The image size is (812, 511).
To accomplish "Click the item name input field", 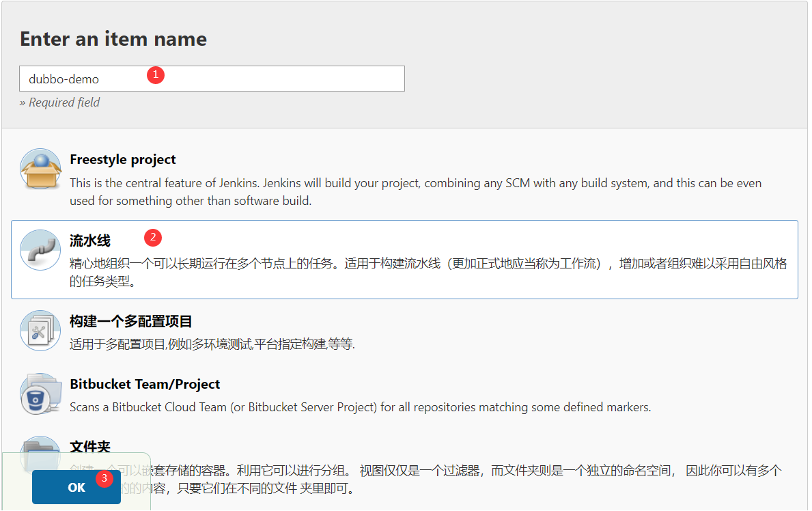I will (212, 79).
